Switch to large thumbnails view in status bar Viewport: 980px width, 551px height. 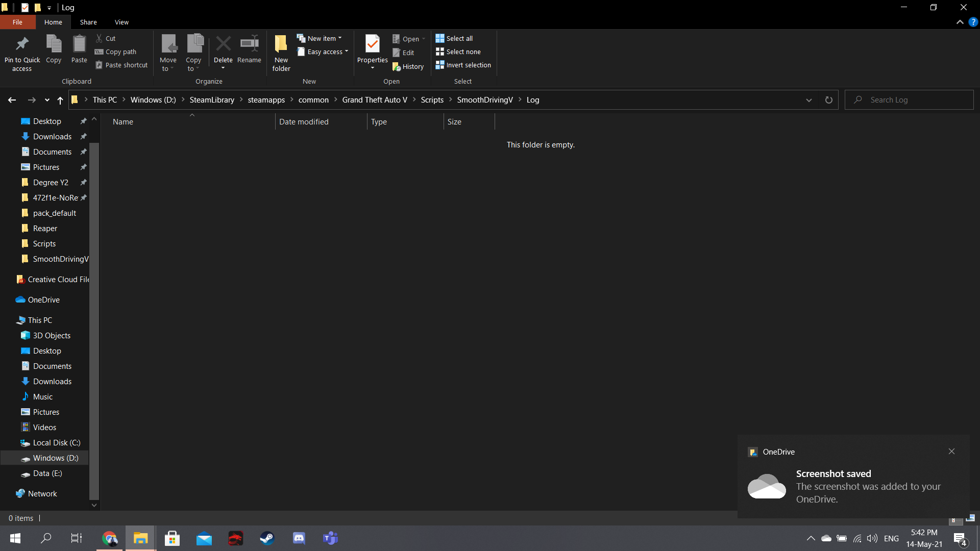point(970,518)
